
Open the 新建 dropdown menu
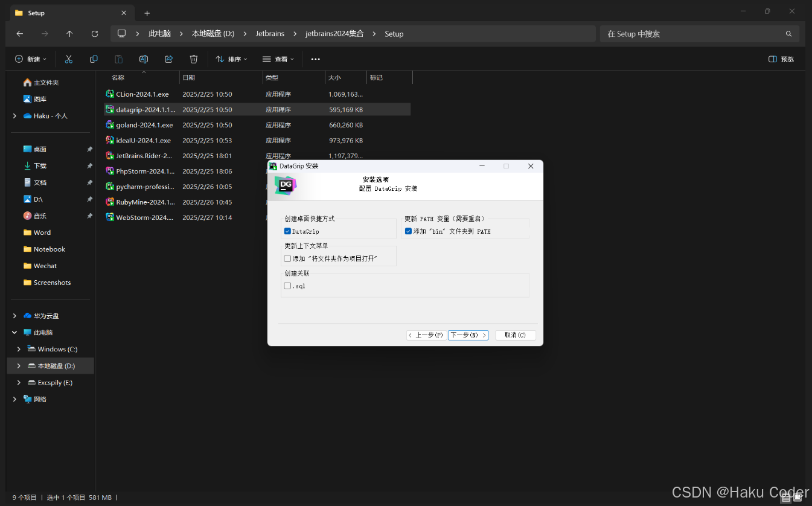click(31, 59)
